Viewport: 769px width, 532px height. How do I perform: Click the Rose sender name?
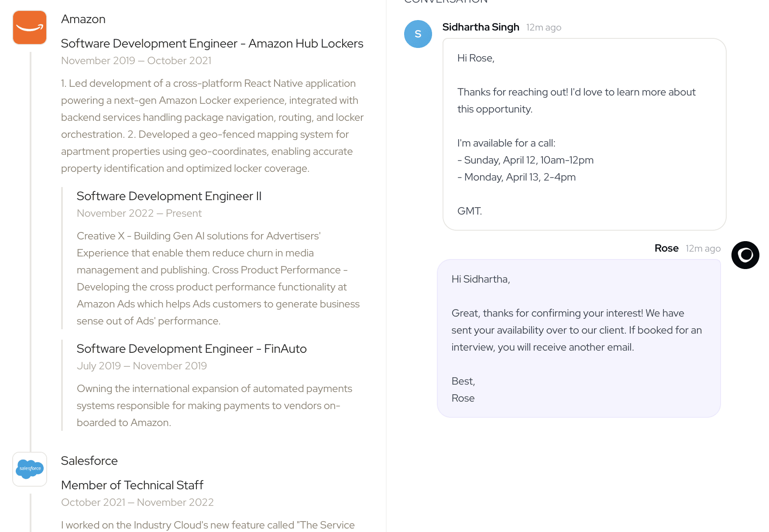tap(666, 248)
